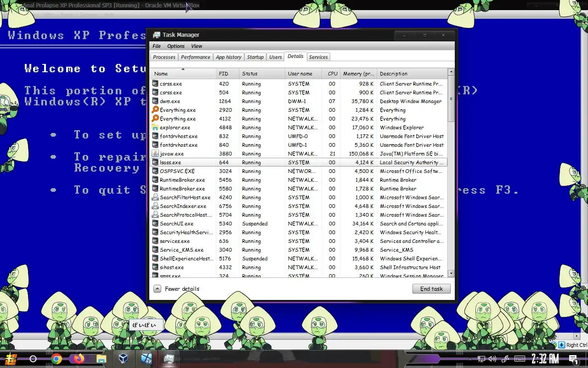Image resolution: width=588 pixels, height=368 pixels.
Task: Launch Firefox from the taskbar
Action: tap(79, 359)
